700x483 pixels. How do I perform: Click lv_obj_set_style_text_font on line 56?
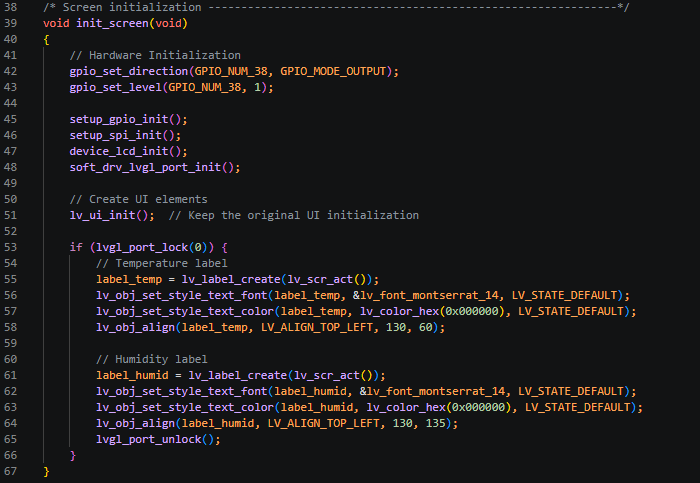[182, 296]
